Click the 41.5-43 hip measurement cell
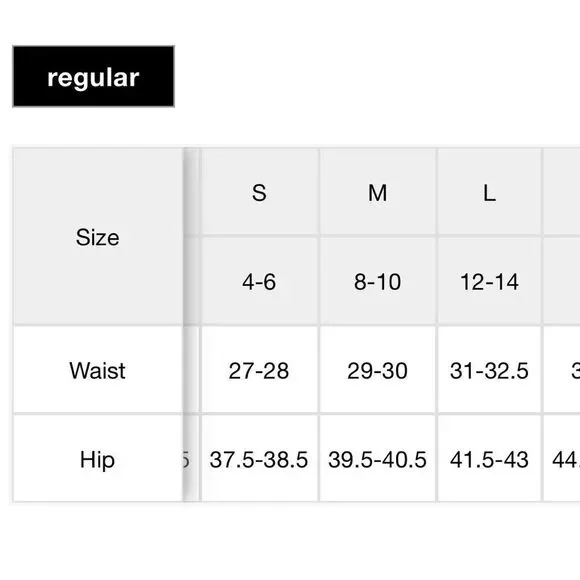This screenshot has height=580, width=580. 489,459
